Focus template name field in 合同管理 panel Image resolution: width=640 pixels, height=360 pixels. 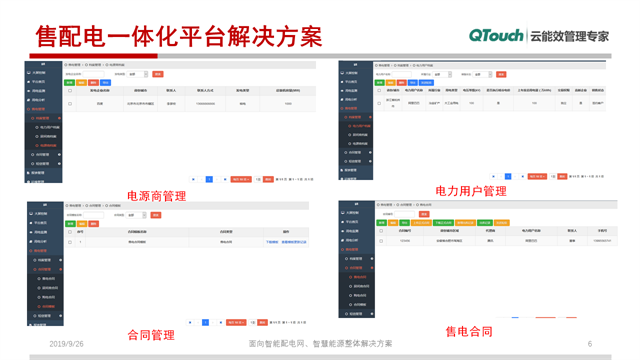[x=93, y=215]
